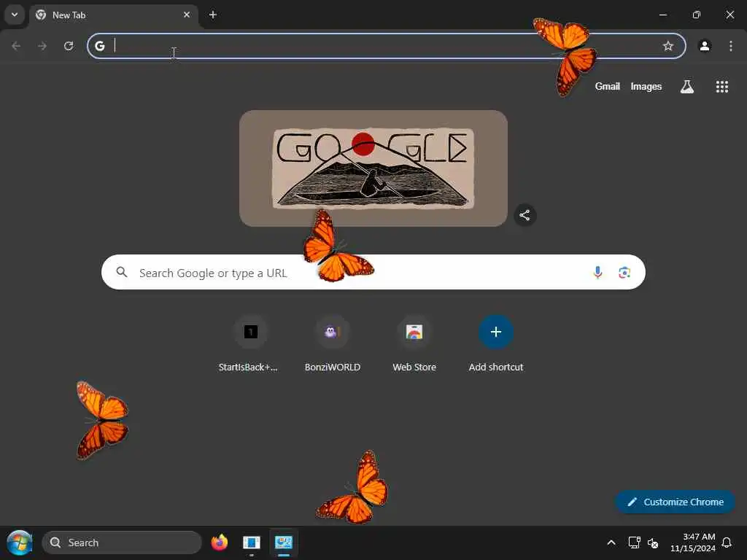
Task: Open Chrome's three-dot menu
Action: coord(731,46)
